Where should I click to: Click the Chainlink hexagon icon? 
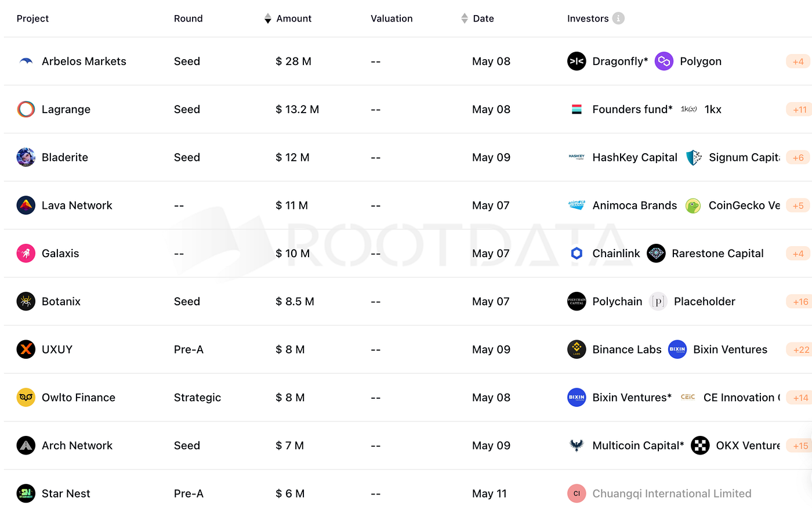[x=577, y=253]
